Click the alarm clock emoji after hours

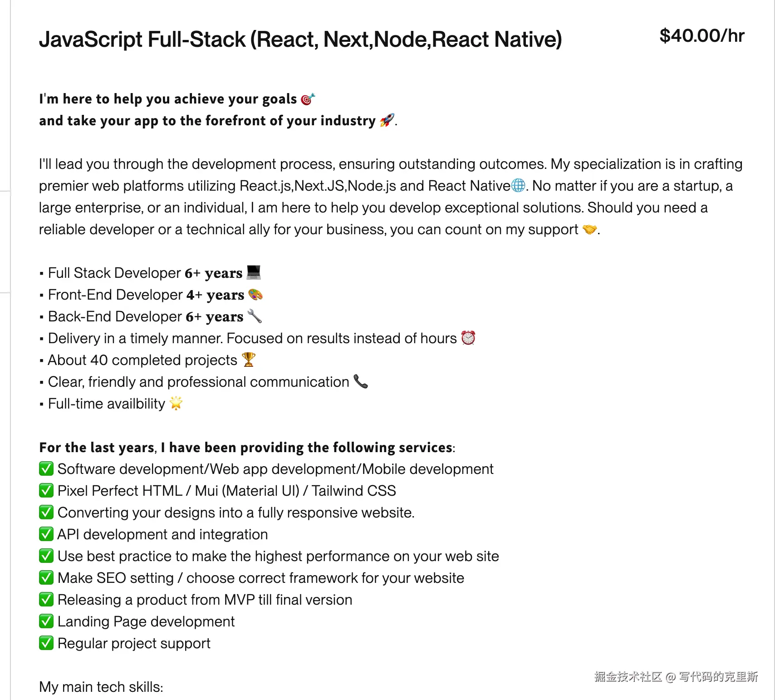pyautogui.click(x=468, y=338)
